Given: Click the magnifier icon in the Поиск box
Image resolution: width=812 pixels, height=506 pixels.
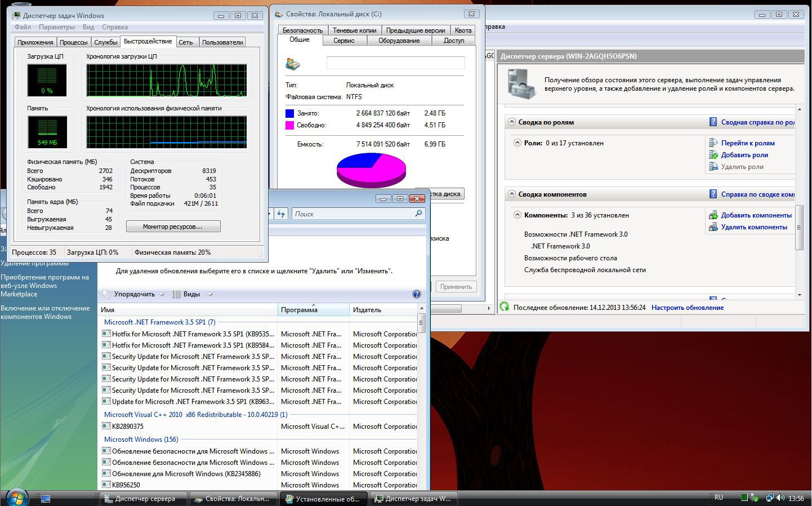Looking at the screenshot, I should point(418,214).
